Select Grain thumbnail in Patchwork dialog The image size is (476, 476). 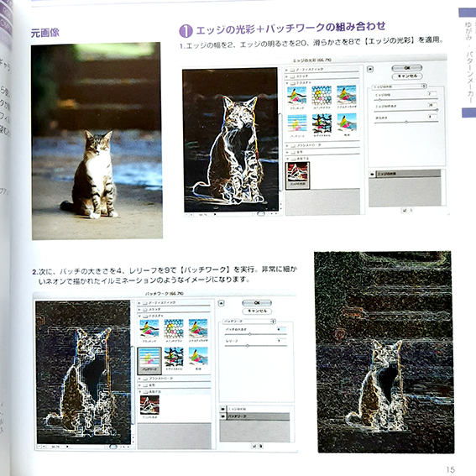coord(198,357)
